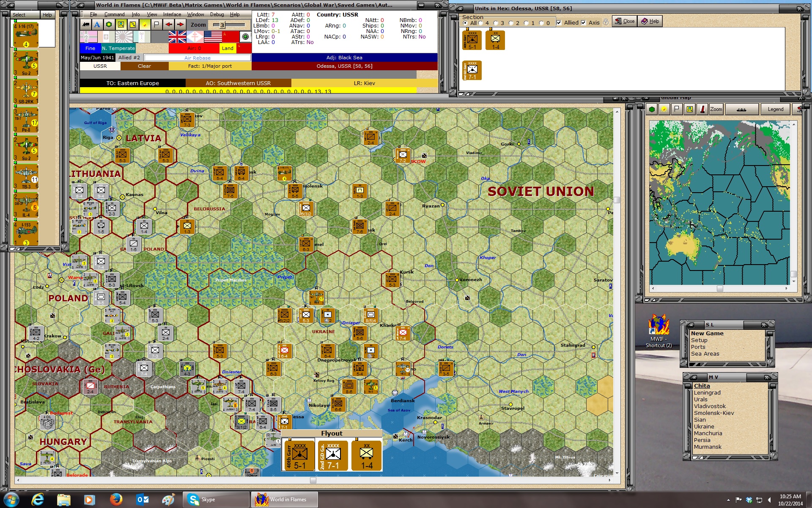
Task: Click the train icon in main toolbar
Action: click(x=86, y=25)
